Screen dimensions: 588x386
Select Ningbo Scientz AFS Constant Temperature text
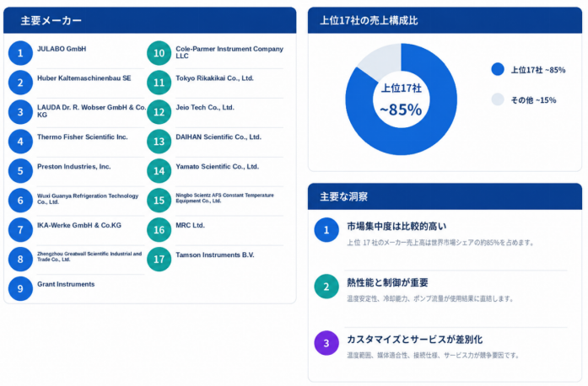(224, 198)
